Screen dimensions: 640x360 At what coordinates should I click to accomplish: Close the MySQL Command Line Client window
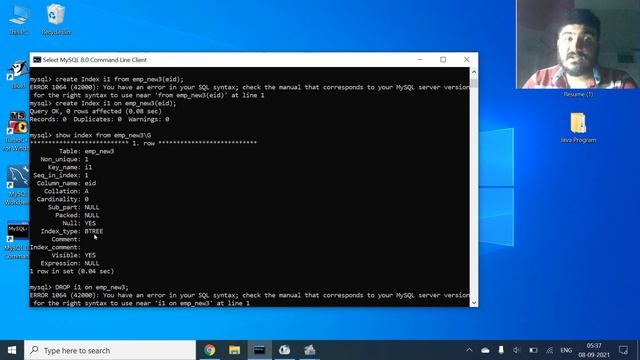467,60
